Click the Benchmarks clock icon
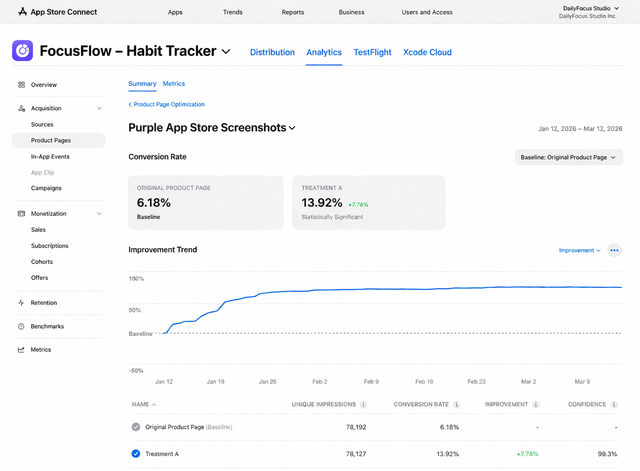This screenshot has width=640, height=471. click(21, 326)
